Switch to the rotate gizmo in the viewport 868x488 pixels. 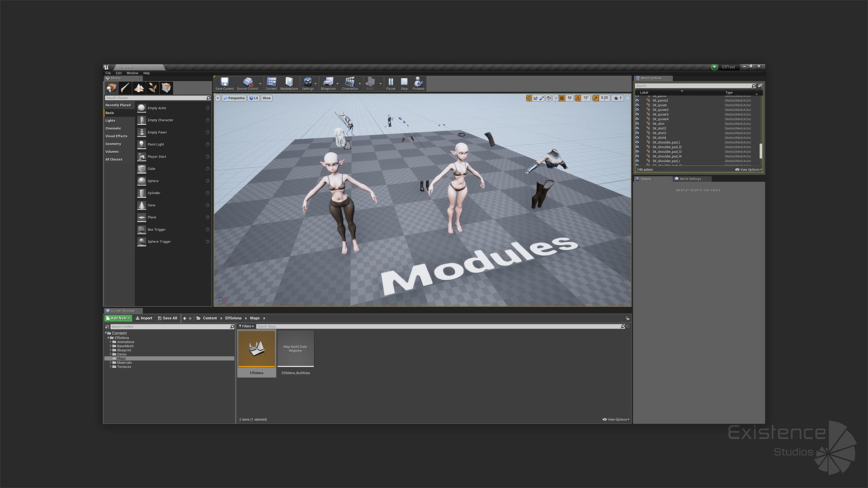[x=535, y=98]
